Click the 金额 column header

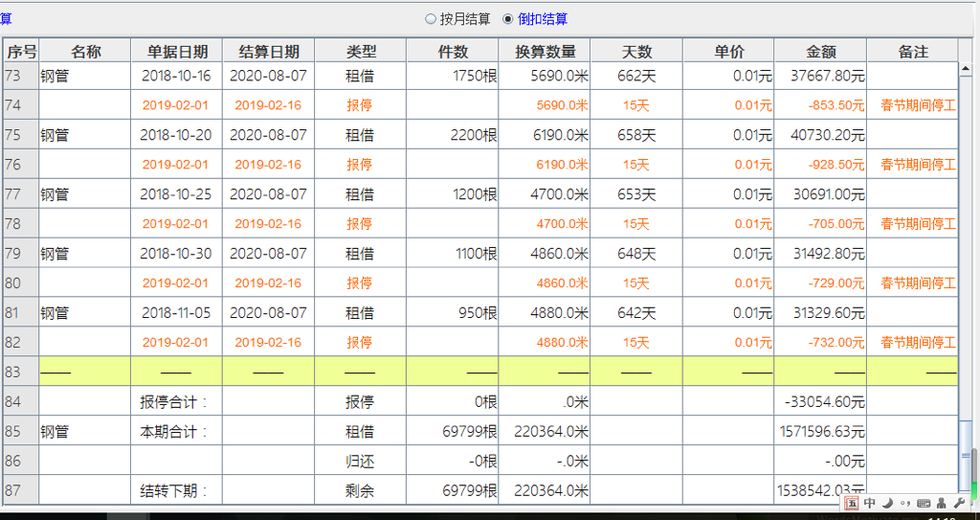(820, 52)
